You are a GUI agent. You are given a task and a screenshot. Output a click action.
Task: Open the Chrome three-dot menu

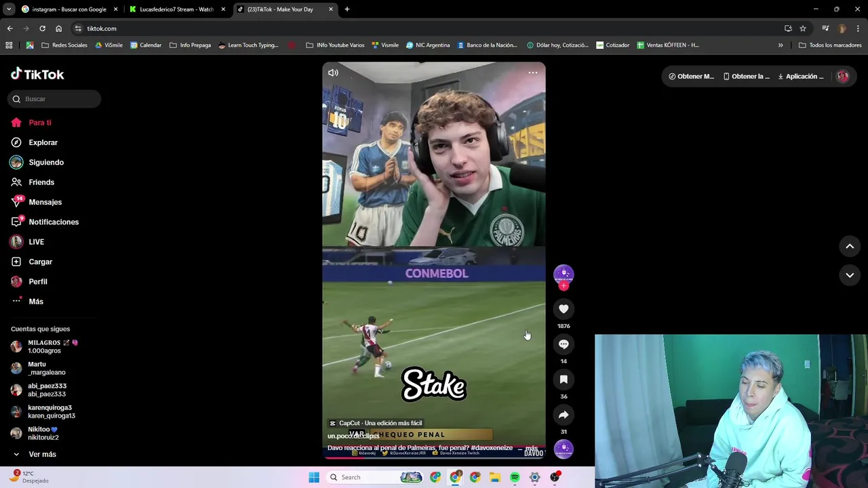pyautogui.click(x=859, y=28)
